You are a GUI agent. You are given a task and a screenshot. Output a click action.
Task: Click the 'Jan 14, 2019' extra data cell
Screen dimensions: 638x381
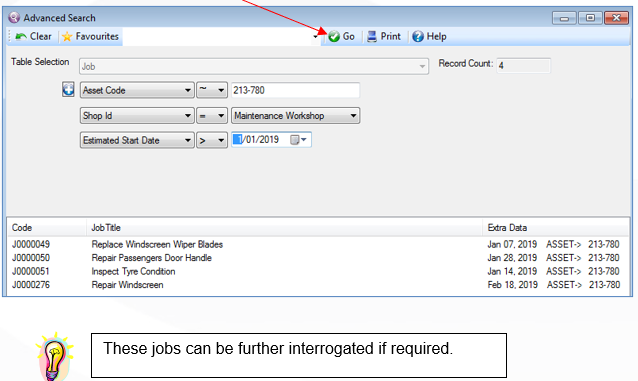pos(512,271)
